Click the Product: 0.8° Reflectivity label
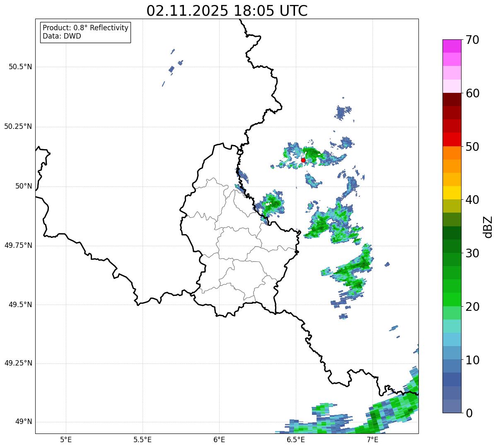This screenshot has width=498, height=448. pos(86,28)
